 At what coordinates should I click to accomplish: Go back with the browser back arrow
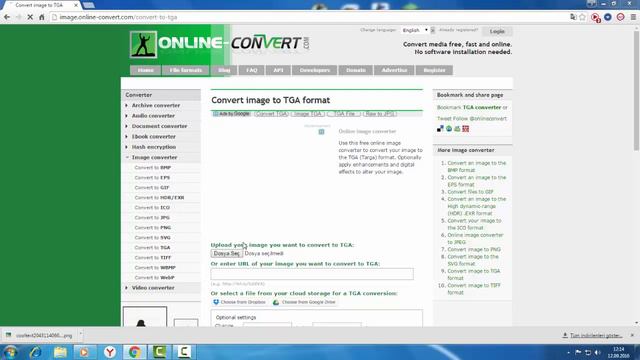[7, 17]
